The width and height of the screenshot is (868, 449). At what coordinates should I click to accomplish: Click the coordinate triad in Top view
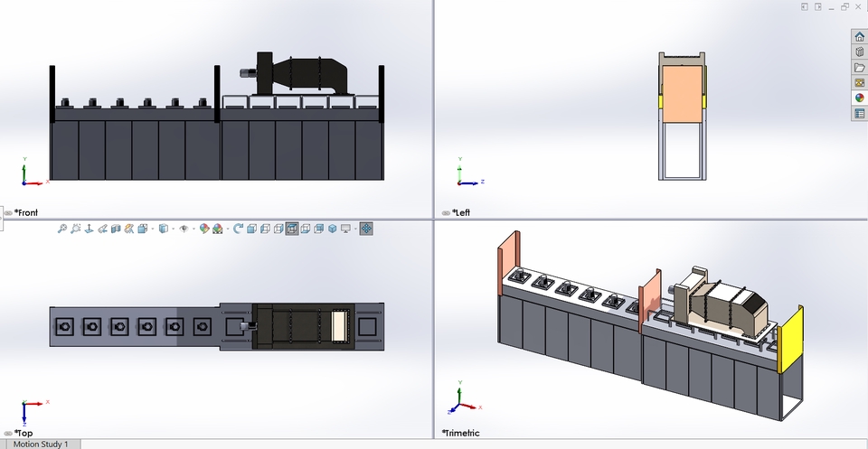34,412
